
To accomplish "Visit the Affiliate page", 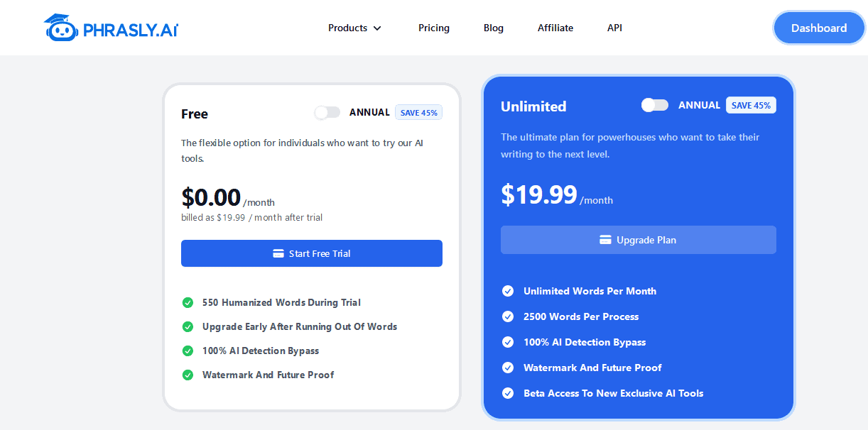I will tap(555, 28).
